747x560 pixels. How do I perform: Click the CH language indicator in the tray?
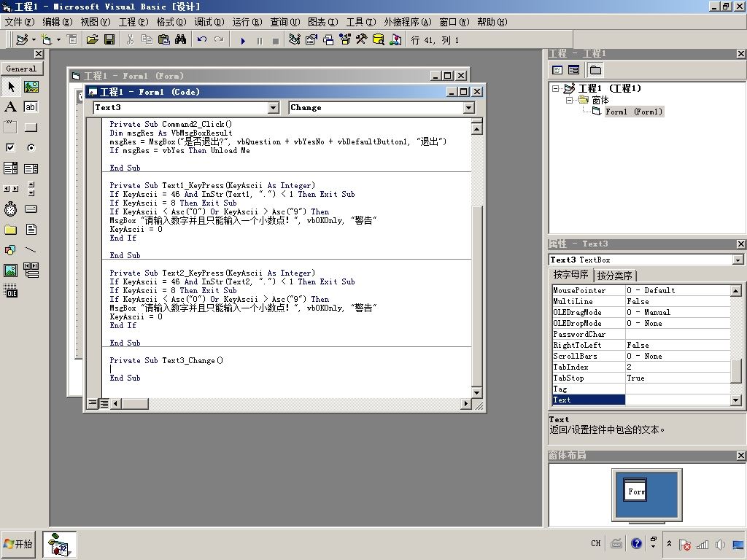(x=595, y=543)
